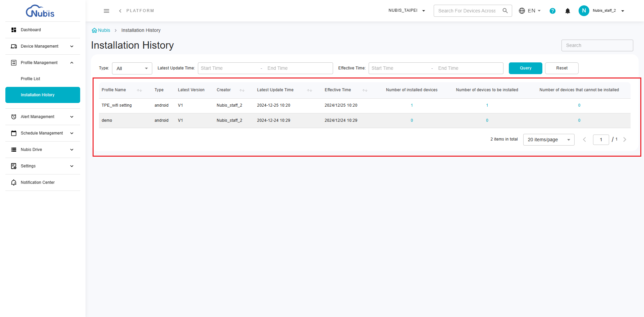The width and height of the screenshot is (644, 317).
Task: Click Effective Time start field
Action: 399,68
